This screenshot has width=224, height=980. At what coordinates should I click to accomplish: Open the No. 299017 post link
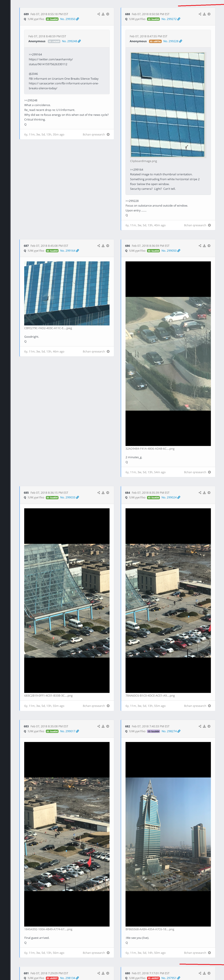(69, 731)
